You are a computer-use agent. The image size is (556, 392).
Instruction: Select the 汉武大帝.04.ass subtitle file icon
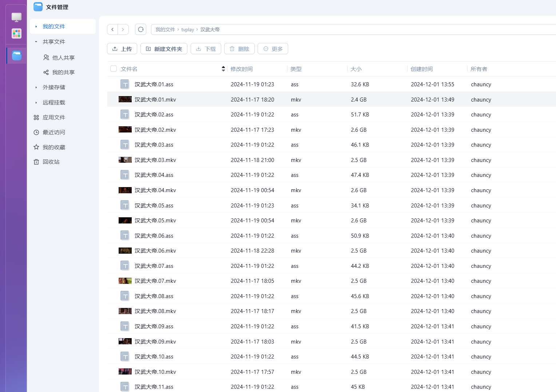[125, 175]
